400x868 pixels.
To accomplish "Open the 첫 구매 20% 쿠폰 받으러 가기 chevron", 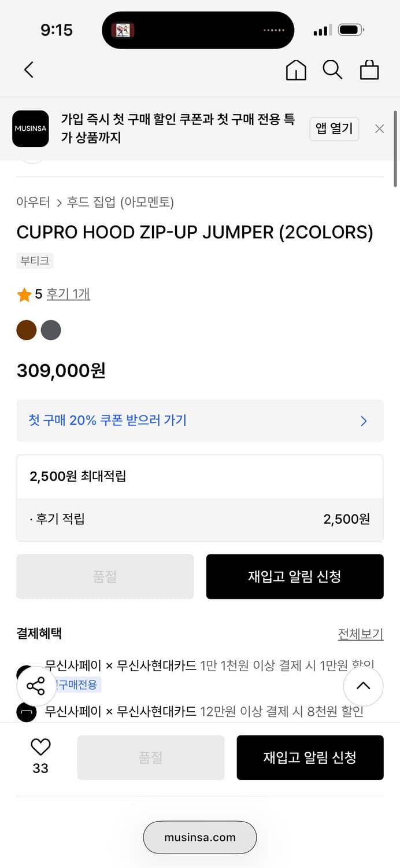I will pyautogui.click(x=364, y=421).
